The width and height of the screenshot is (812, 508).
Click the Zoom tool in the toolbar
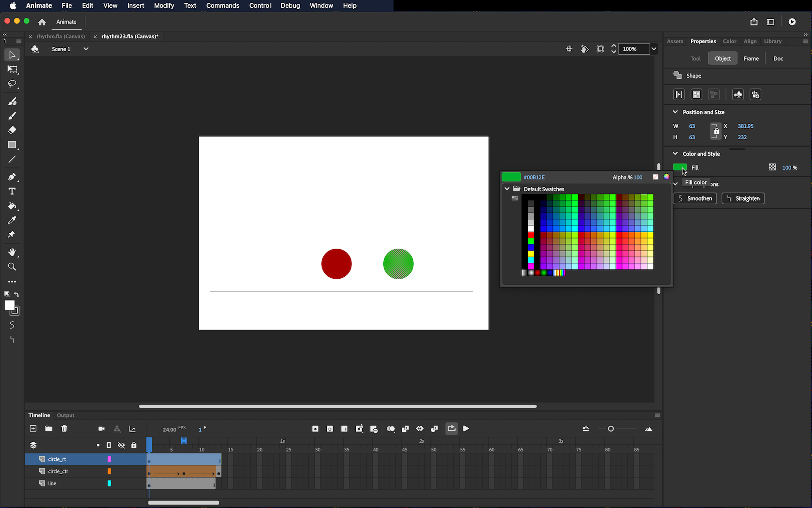click(x=13, y=267)
